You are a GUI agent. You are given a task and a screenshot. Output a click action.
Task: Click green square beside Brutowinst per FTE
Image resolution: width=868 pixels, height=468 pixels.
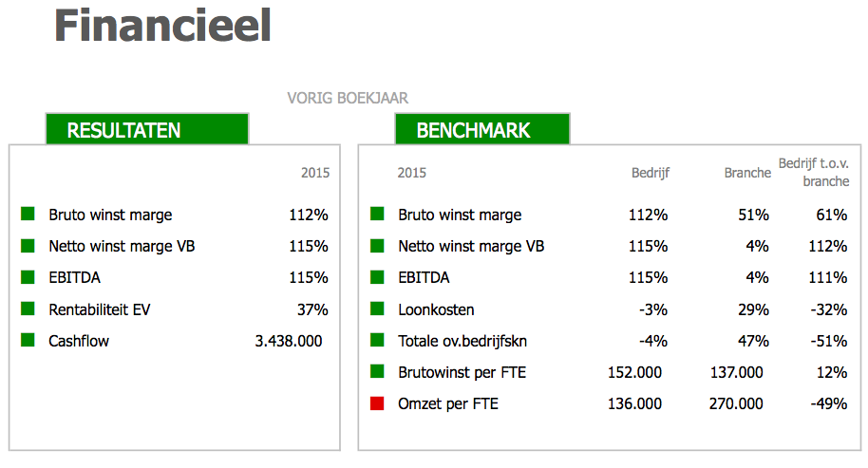(377, 371)
